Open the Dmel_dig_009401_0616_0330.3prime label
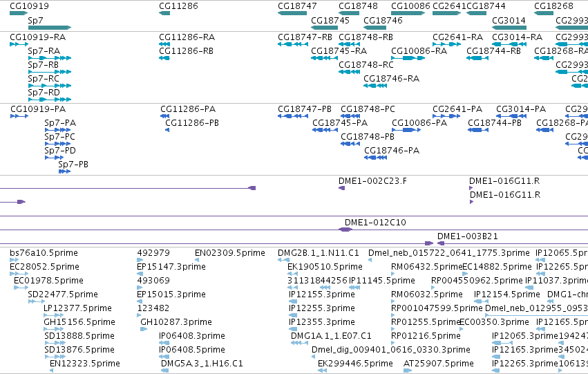588x374 pixels. [x=391, y=350]
